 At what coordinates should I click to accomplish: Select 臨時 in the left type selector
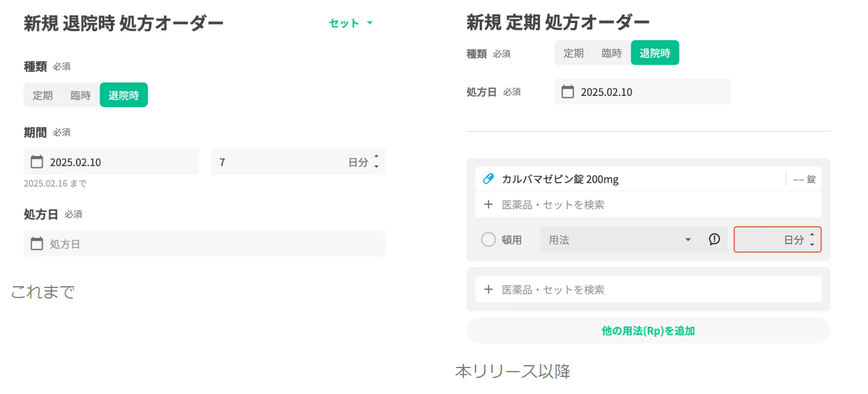tap(81, 95)
